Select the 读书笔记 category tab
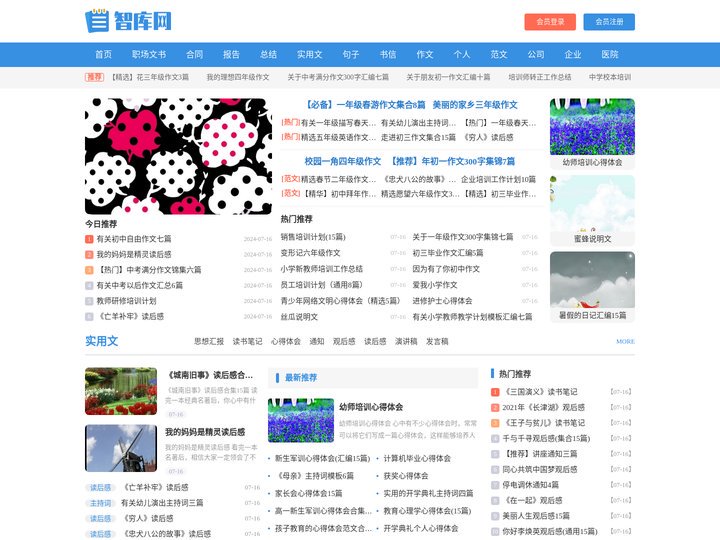 [248, 341]
